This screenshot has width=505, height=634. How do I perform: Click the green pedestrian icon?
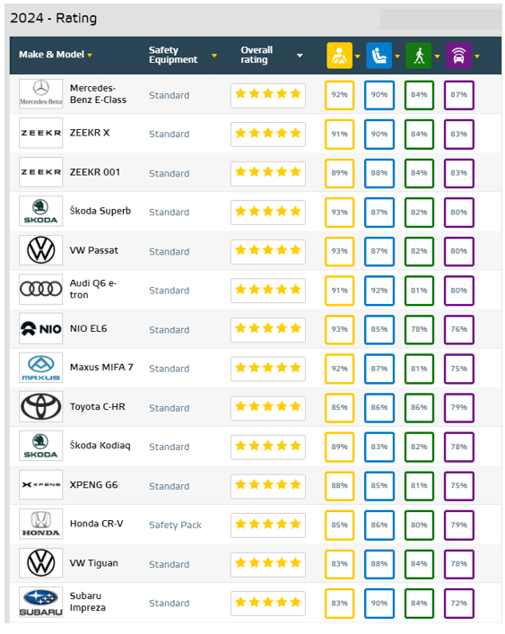[x=418, y=55]
